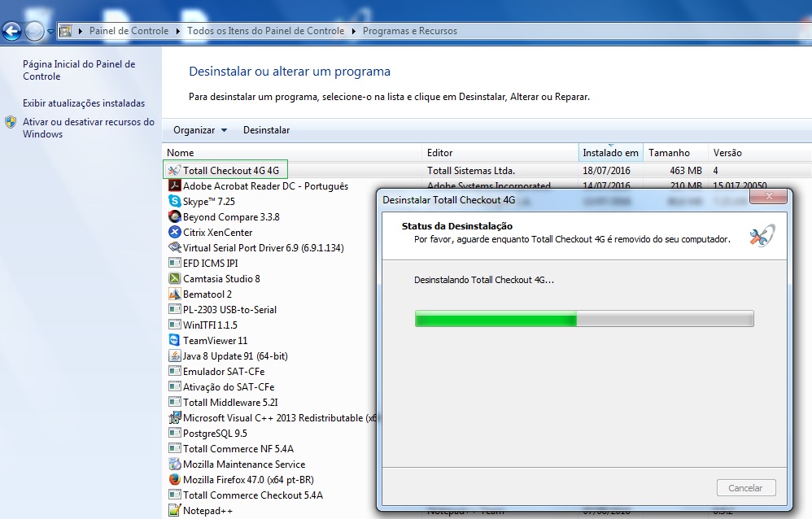Open Exibir atualizações instaladas link

coord(83,103)
